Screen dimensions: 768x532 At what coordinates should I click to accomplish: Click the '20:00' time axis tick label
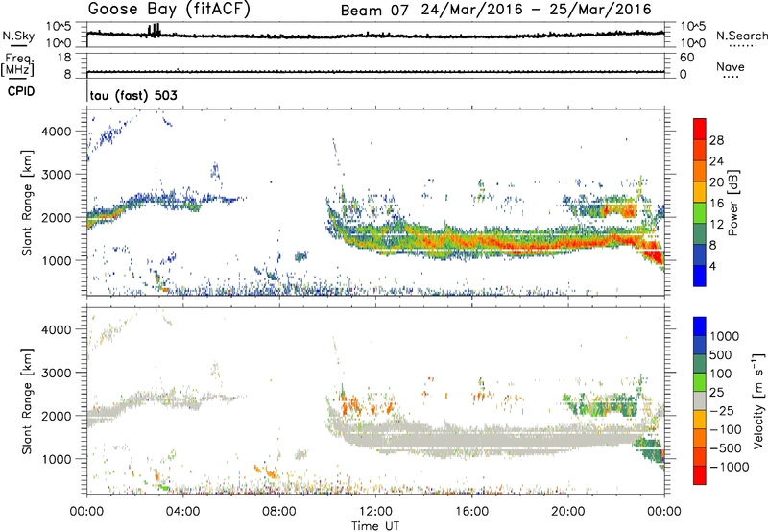(x=568, y=512)
